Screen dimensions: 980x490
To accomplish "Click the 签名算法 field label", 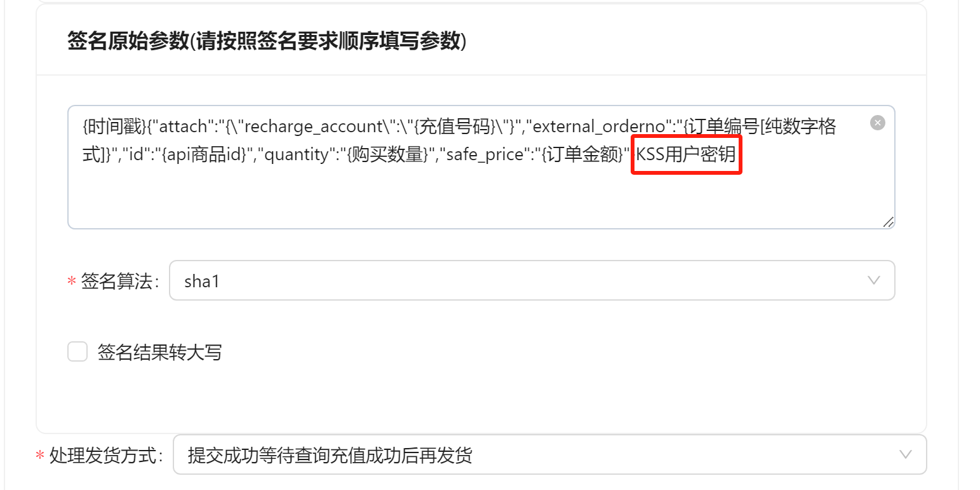I will click(x=118, y=282).
